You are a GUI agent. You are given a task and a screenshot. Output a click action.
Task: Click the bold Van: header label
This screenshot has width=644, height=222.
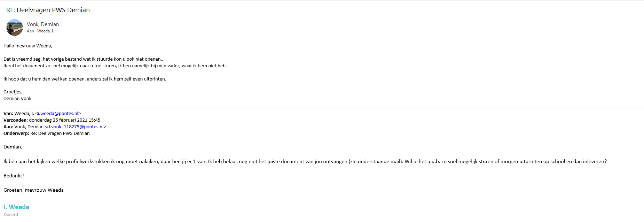click(8, 114)
